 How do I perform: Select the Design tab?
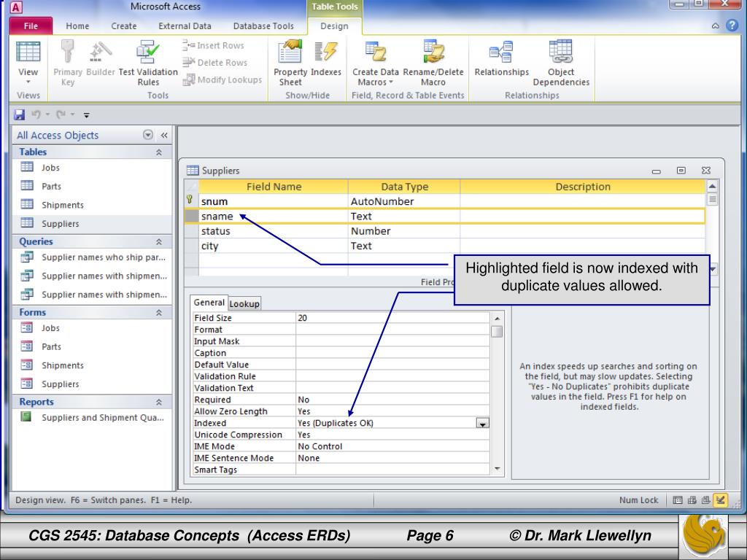pyautogui.click(x=334, y=26)
